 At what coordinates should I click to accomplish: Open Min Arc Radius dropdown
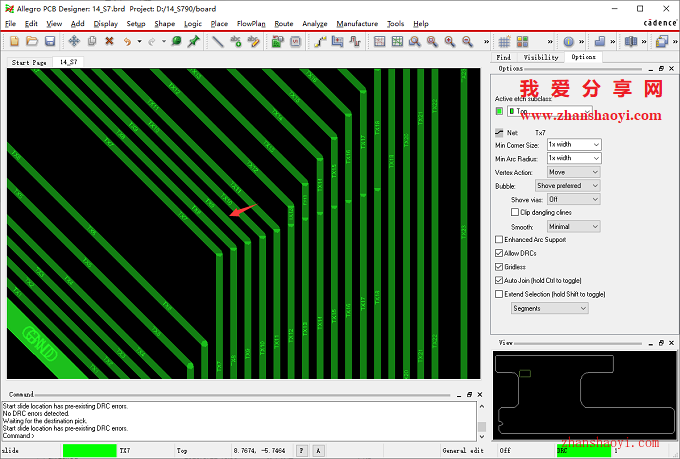coord(574,158)
